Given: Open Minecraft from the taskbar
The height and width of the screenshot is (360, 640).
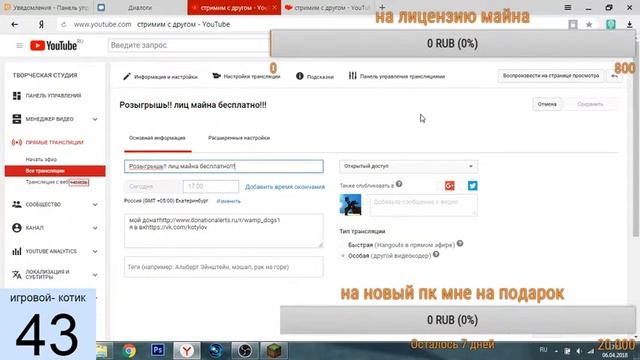Looking at the screenshot, I should pos(274,351).
